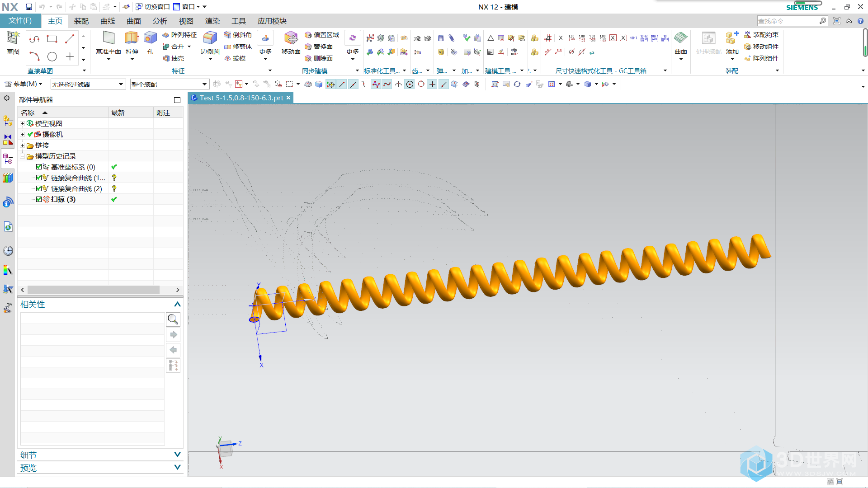
Task: Click the Move Component (移动组件) tool
Action: pos(761,47)
